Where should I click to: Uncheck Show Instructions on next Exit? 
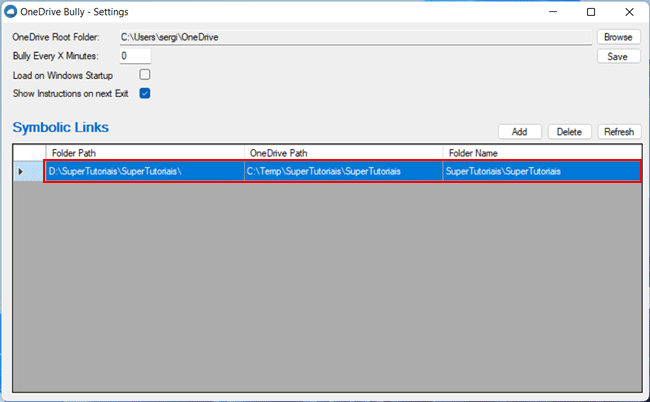pos(145,93)
